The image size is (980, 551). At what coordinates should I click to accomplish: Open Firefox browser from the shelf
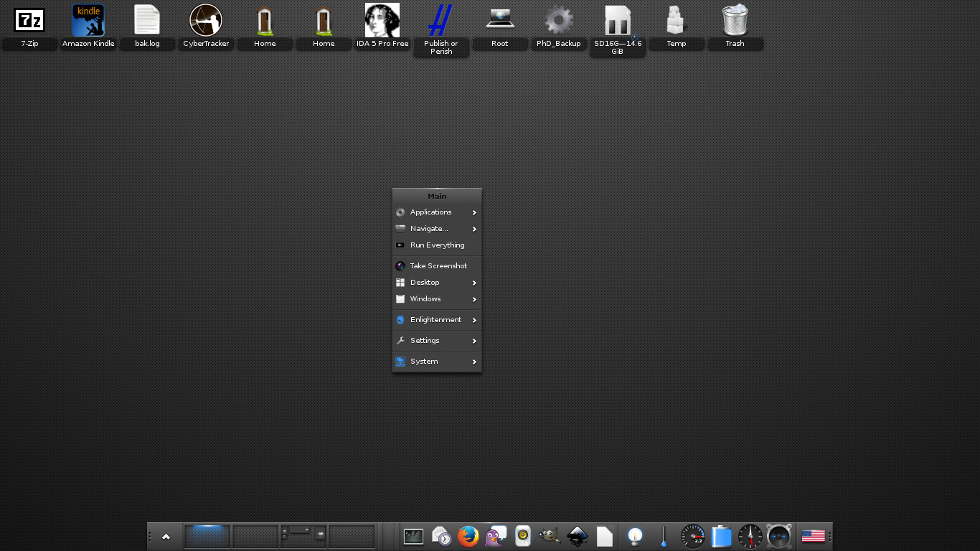(468, 536)
